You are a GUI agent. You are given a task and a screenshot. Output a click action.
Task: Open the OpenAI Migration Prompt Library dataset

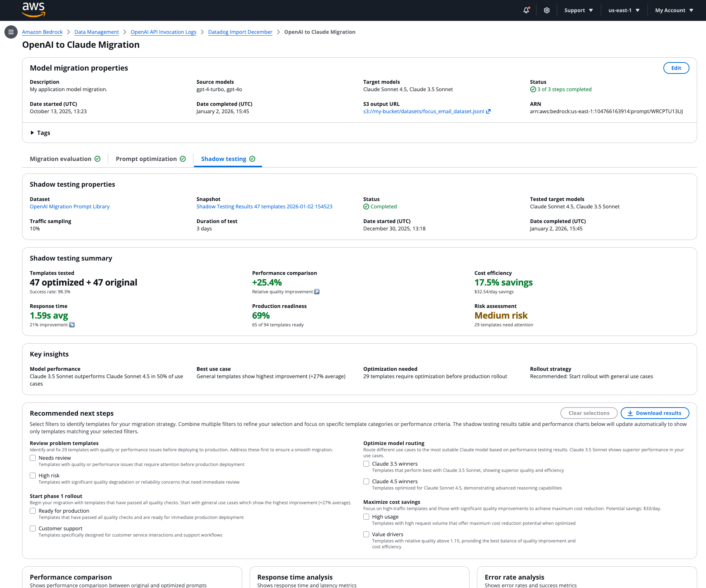click(x=69, y=207)
